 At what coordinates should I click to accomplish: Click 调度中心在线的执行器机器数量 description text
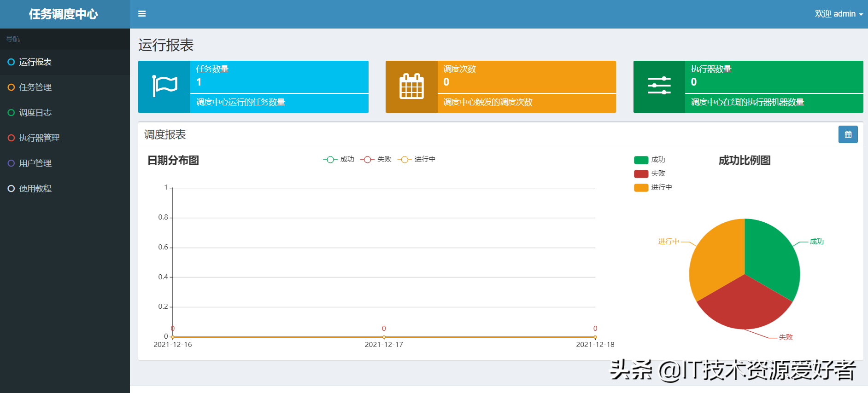coord(747,102)
